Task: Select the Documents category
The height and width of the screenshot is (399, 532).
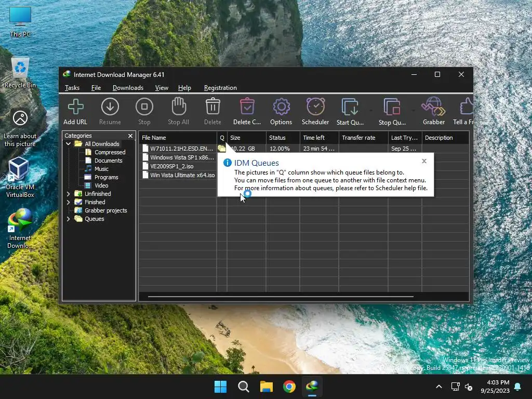Action: (104, 161)
